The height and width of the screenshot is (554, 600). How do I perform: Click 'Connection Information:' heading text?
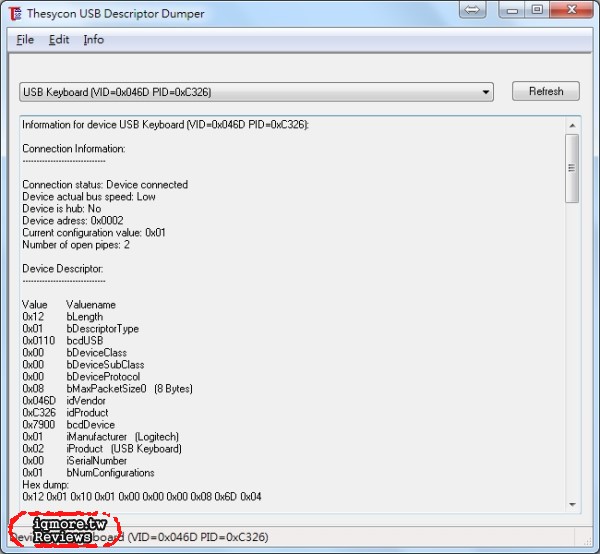pos(74,148)
